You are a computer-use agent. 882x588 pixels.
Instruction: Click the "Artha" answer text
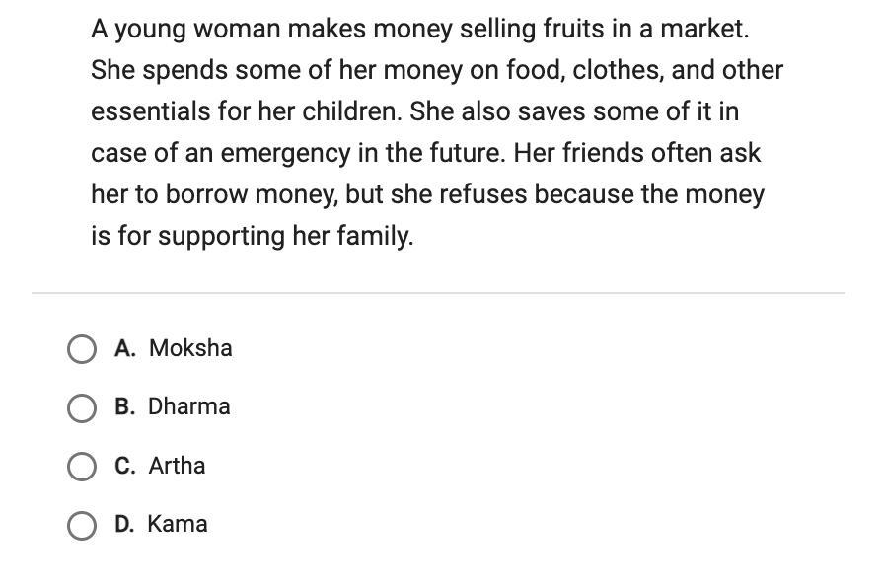(178, 465)
